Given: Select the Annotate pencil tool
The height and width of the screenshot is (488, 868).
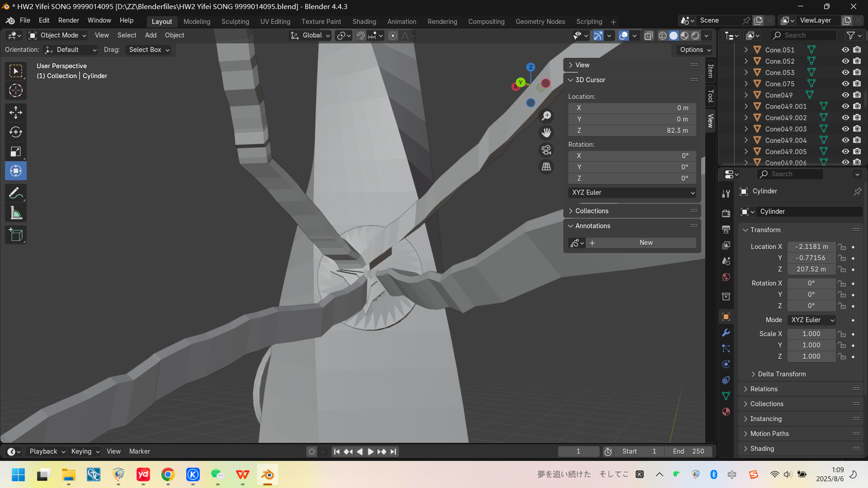Looking at the screenshot, I should [x=16, y=193].
